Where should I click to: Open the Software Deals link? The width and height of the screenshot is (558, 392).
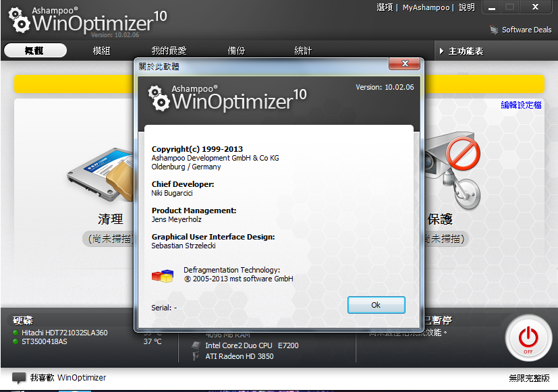tap(527, 30)
